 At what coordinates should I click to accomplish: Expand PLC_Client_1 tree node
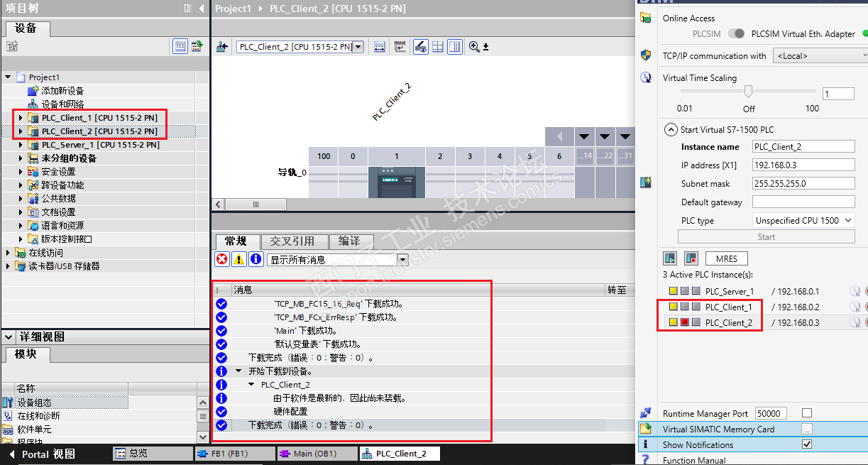[21, 118]
